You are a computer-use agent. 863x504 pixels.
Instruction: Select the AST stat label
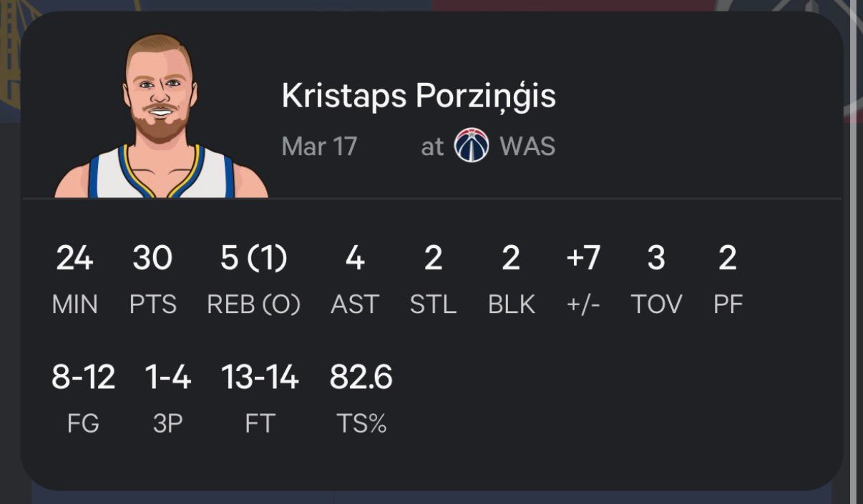[x=354, y=305]
